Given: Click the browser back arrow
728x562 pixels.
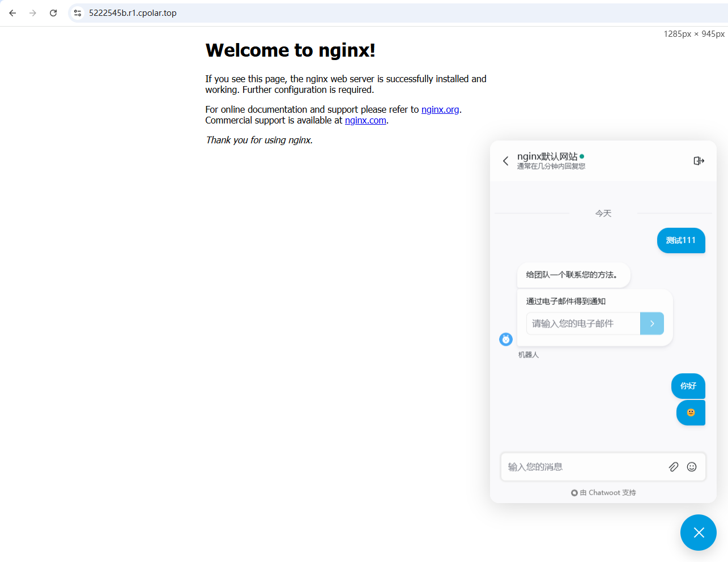Looking at the screenshot, I should 12,13.
